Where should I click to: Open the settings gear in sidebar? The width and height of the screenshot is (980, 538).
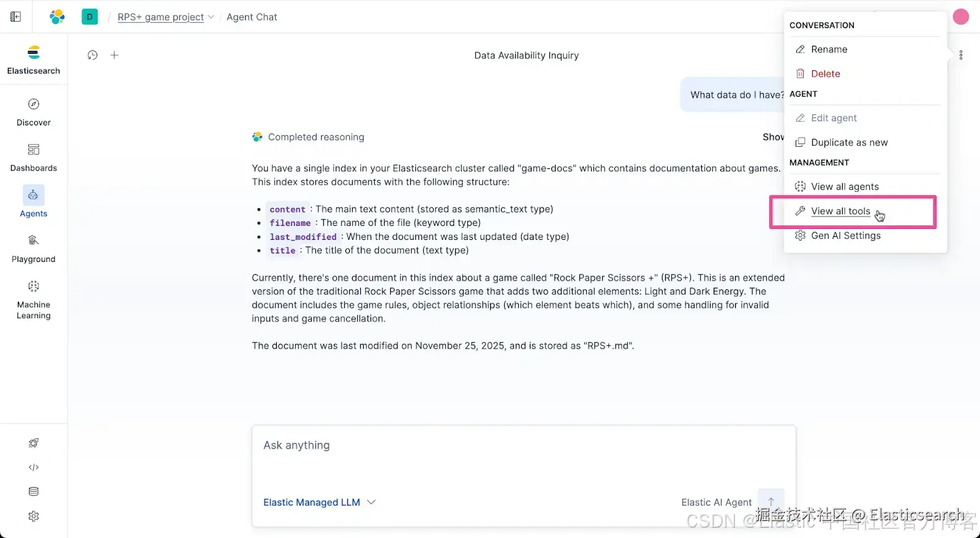click(x=34, y=517)
